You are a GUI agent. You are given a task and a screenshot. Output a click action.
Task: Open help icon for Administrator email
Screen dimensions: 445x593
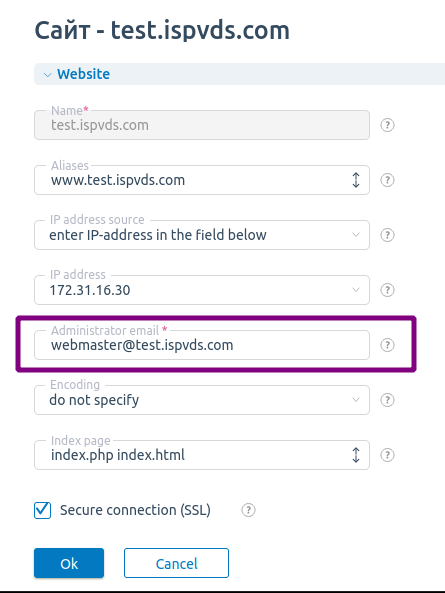(387, 345)
